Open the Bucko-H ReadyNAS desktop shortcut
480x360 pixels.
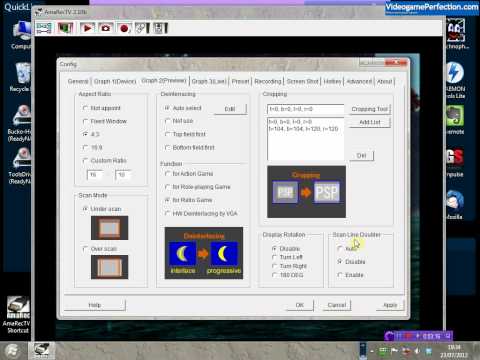[21, 123]
